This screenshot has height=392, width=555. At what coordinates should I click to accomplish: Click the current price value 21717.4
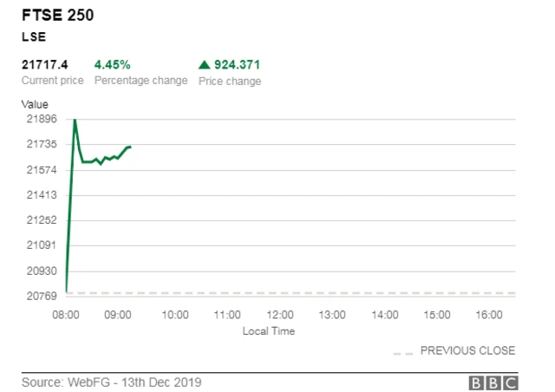[45, 64]
